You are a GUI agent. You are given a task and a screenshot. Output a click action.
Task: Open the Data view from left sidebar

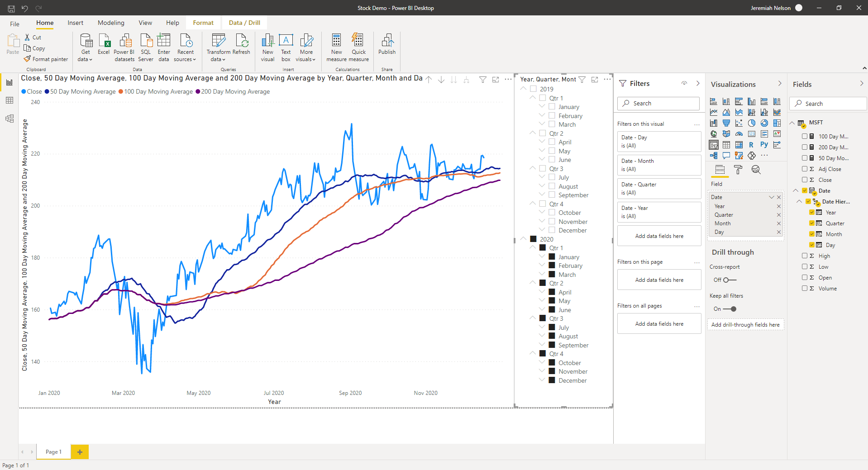click(x=9, y=100)
